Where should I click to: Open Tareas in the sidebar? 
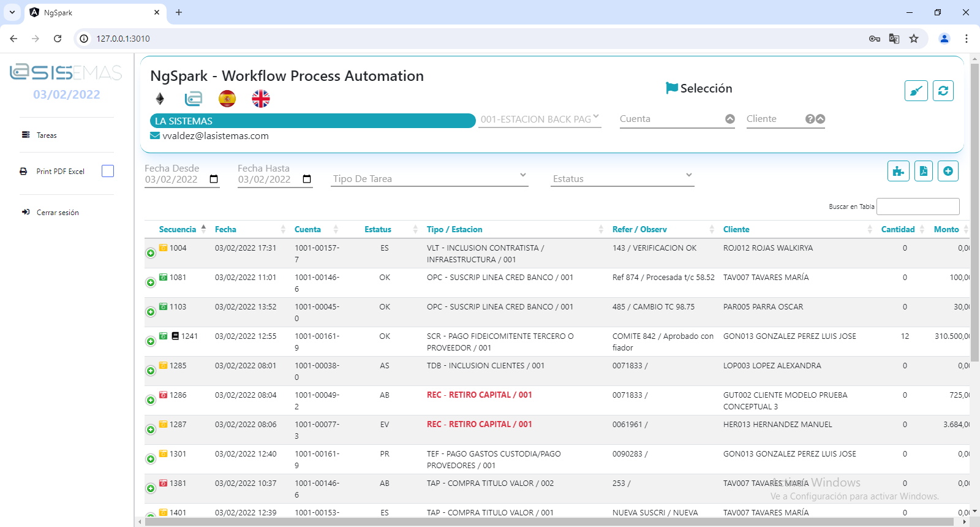(x=47, y=135)
